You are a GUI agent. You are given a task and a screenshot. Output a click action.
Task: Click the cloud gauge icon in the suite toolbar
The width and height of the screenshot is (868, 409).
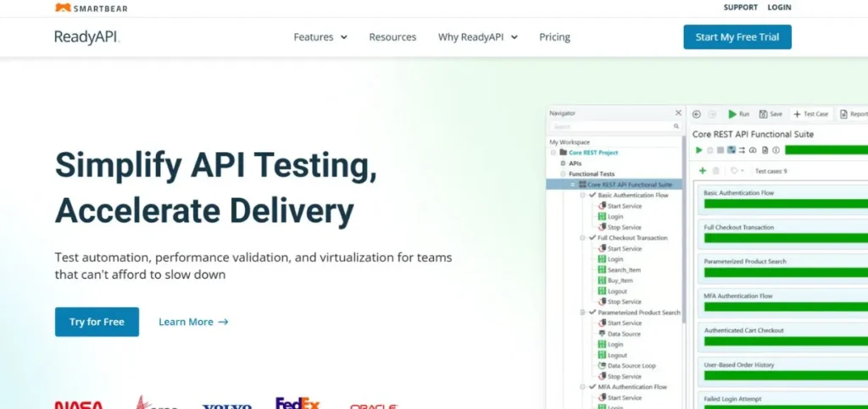[x=753, y=150]
